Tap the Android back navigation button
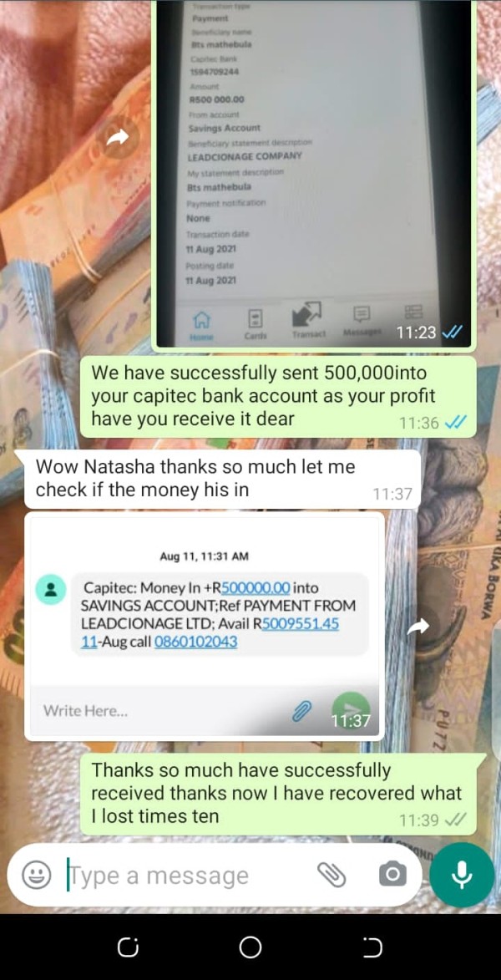 372,948
